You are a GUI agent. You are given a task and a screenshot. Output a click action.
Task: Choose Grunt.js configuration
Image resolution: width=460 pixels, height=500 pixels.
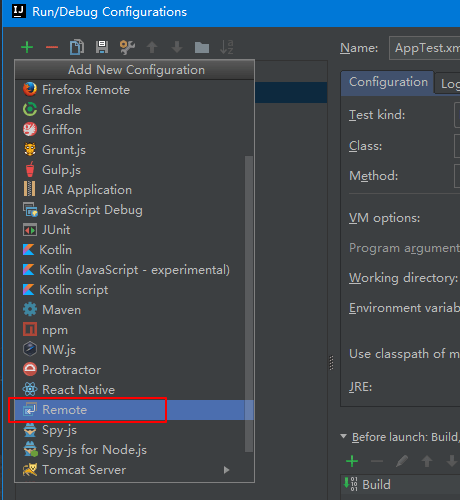point(134,150)
